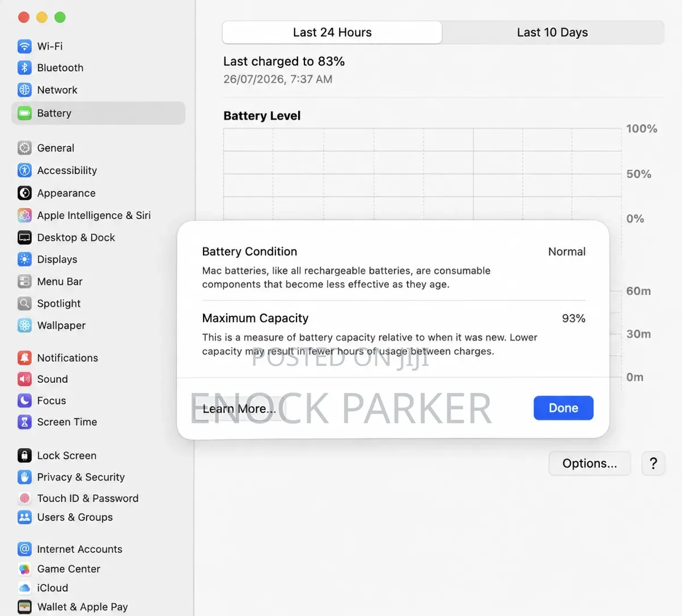This screenshot has width=682, height=616.
Task: Open Touch ID & Password label
Action: pos(88,498)
